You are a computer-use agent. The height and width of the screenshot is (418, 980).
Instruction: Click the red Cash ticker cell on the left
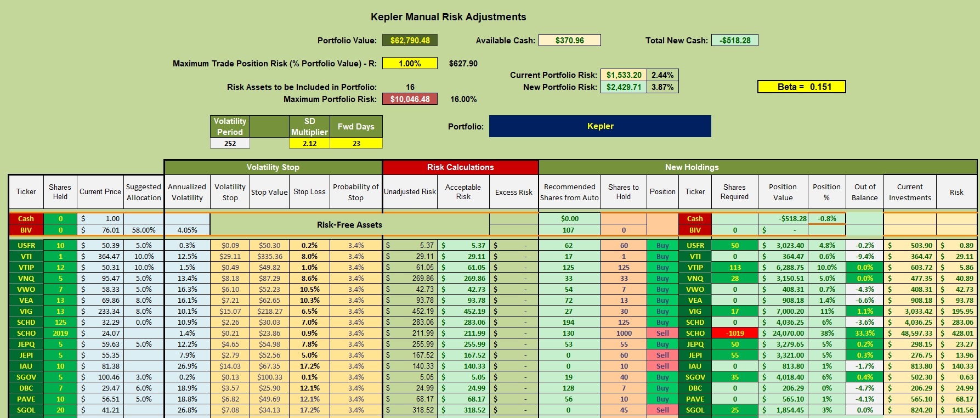[x=26, y=218]
